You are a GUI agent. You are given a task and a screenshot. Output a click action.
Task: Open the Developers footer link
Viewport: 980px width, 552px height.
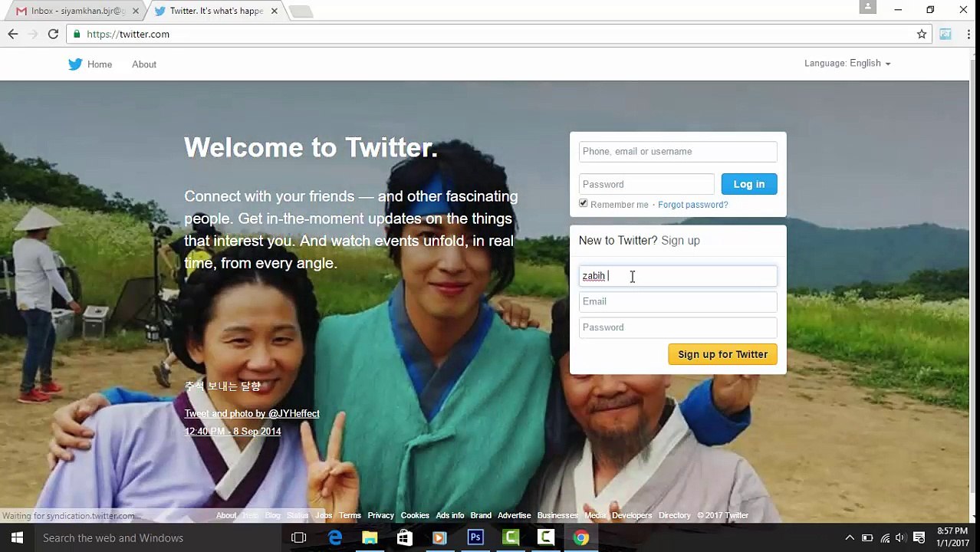(632, 515)
